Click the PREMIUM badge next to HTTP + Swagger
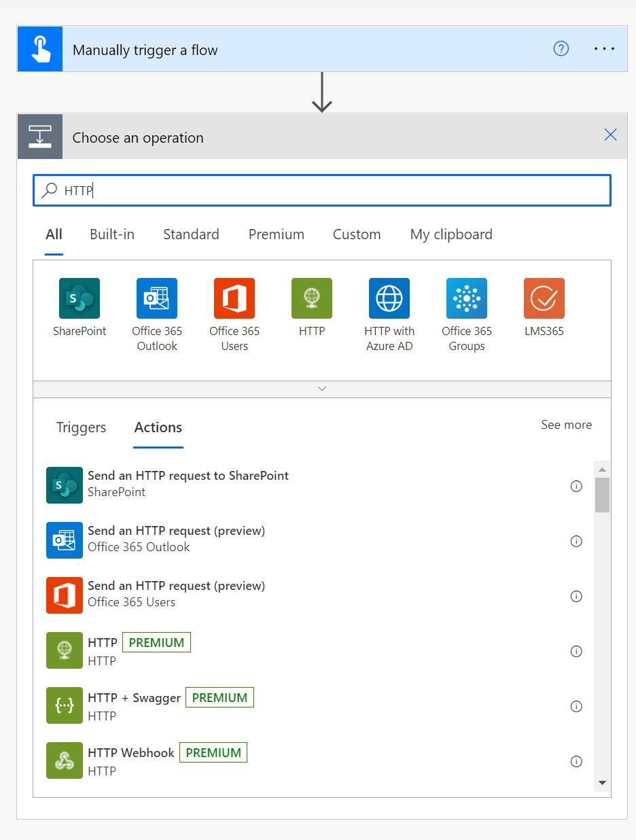Viewport: 636px width, 840px height. (219, 697)
